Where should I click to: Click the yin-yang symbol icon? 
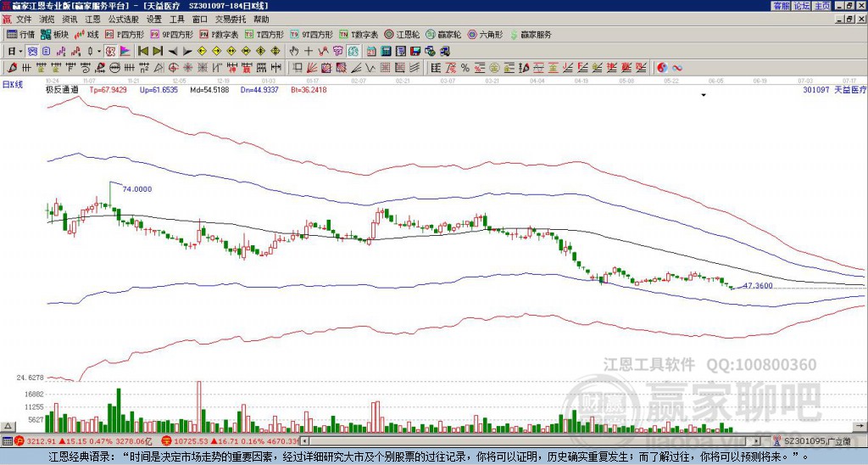[662, 68]
